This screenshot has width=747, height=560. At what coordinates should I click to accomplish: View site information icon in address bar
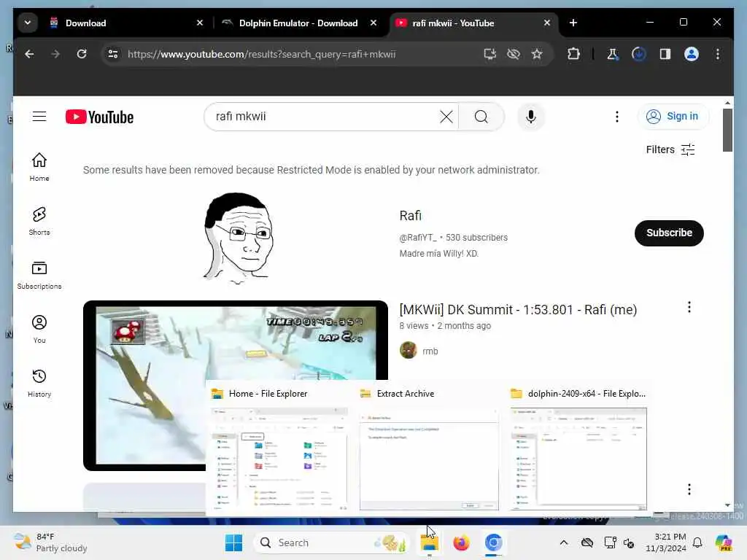113,54
